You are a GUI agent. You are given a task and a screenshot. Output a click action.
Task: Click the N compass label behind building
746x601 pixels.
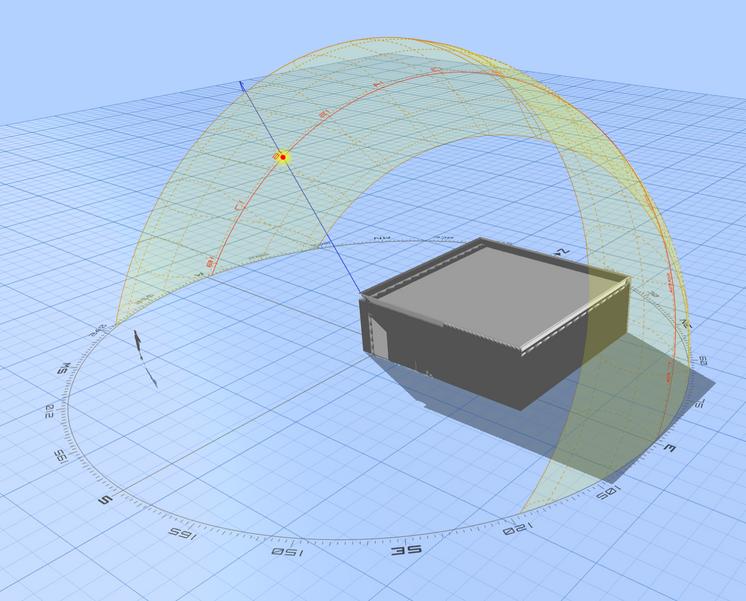click(563, 251)
